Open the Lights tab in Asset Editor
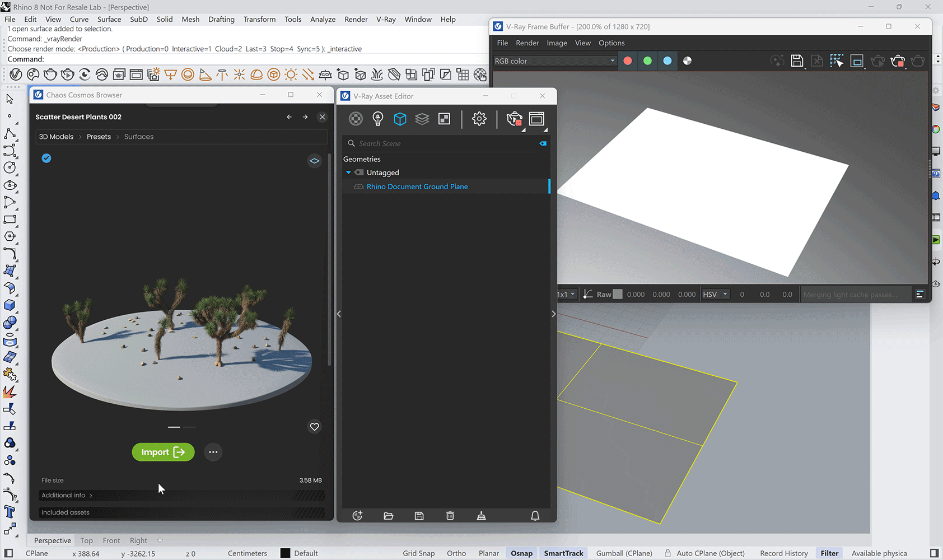 point(378,119)
